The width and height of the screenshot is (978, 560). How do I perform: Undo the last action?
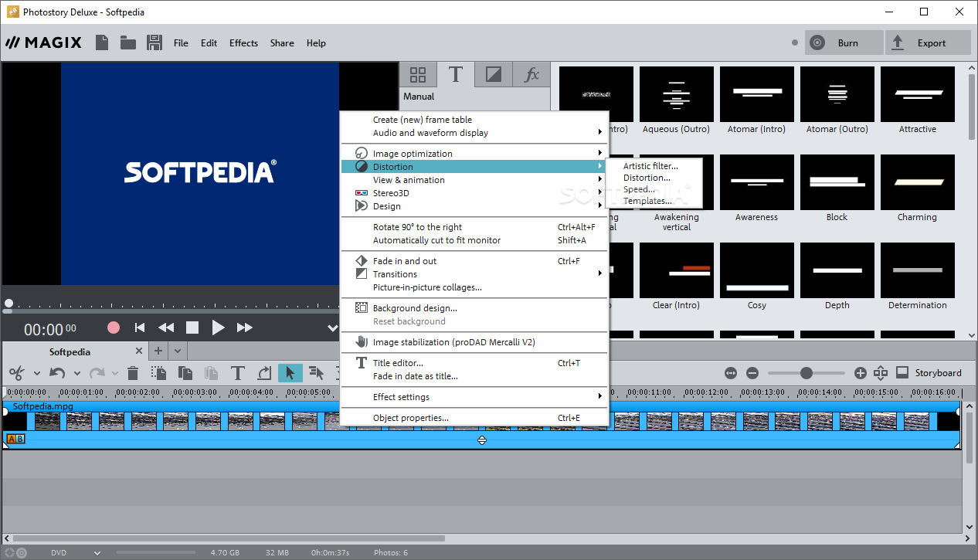click(x=57, y=373)
